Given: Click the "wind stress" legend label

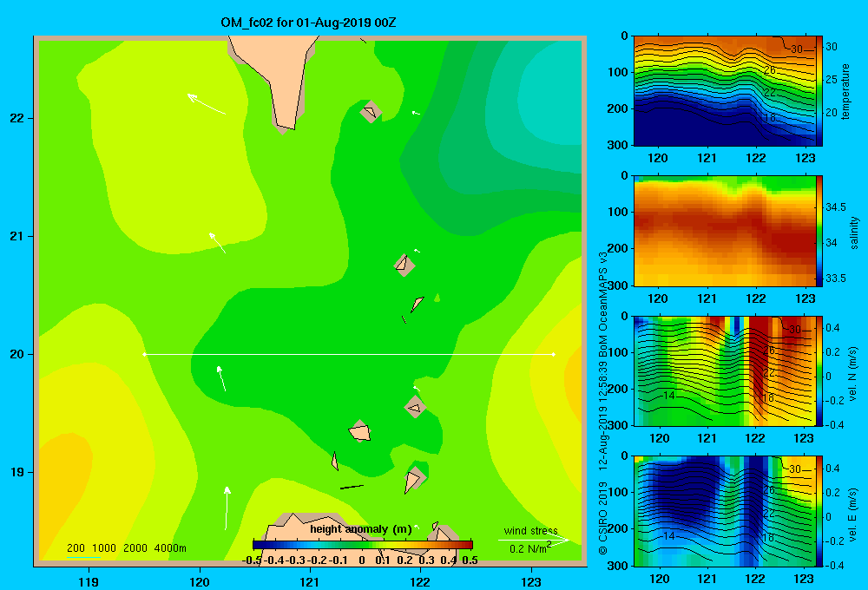Looking at the screenshot, I should 530,530.
